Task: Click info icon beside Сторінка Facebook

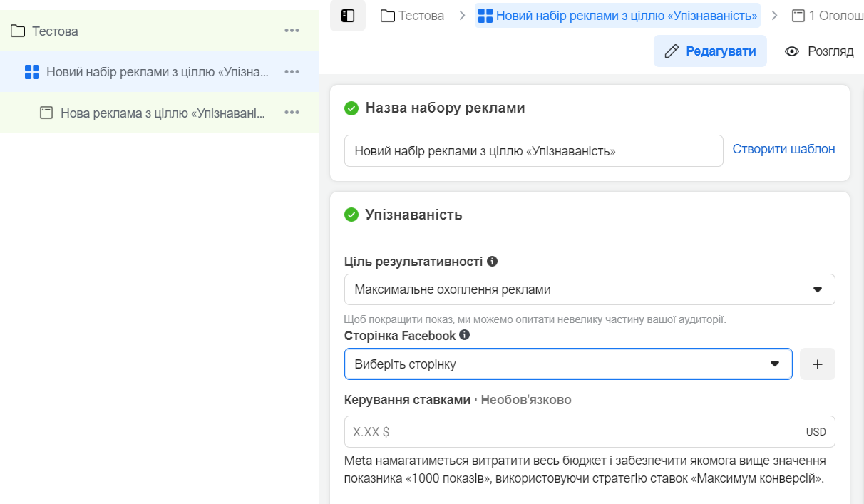Action: coord(465,335)
